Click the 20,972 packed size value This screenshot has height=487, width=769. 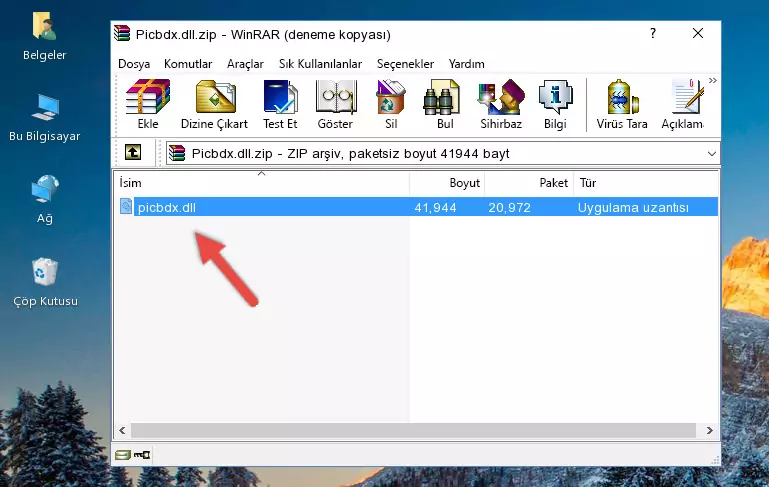point(509,207)
